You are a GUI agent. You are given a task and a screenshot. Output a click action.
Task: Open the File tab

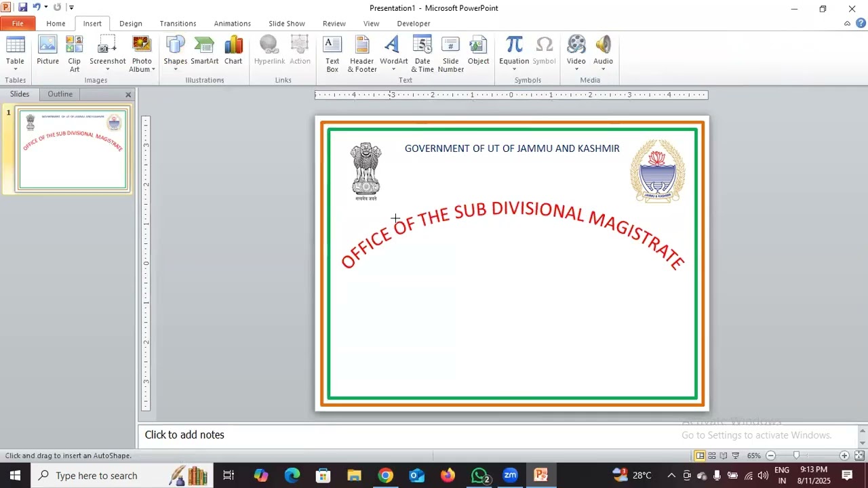[18, 24]
